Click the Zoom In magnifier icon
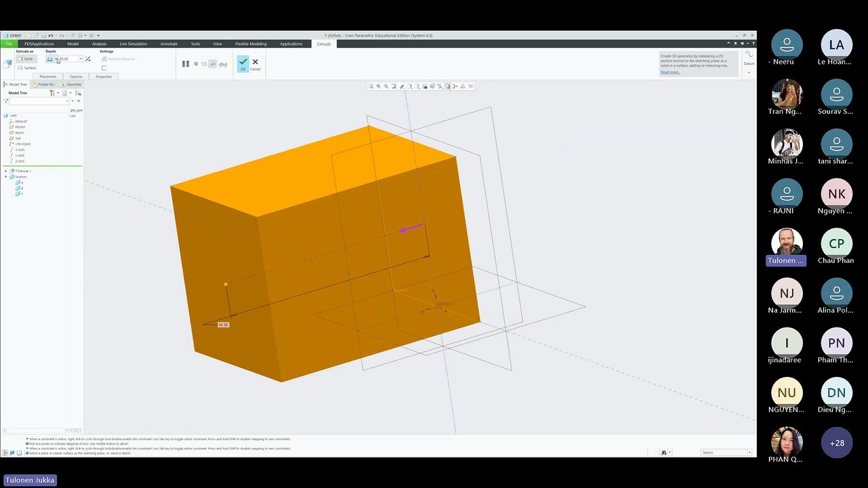 click(378, 86)
